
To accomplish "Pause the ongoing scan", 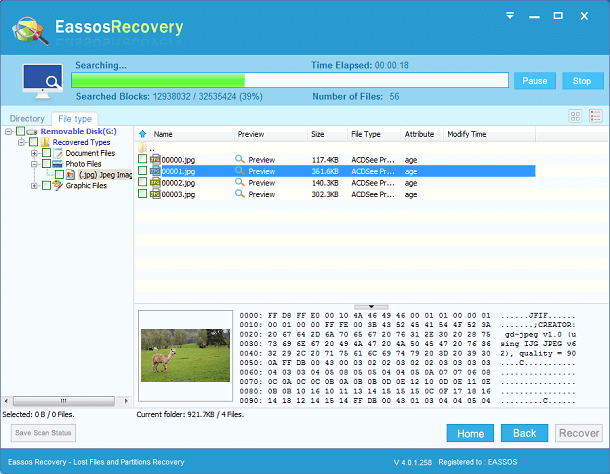I will [535, 81].
